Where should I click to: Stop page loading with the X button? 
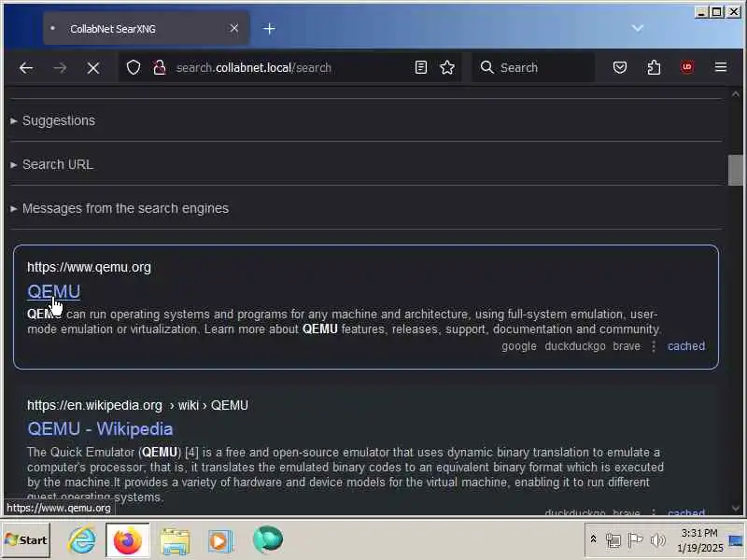coord(93,68)
